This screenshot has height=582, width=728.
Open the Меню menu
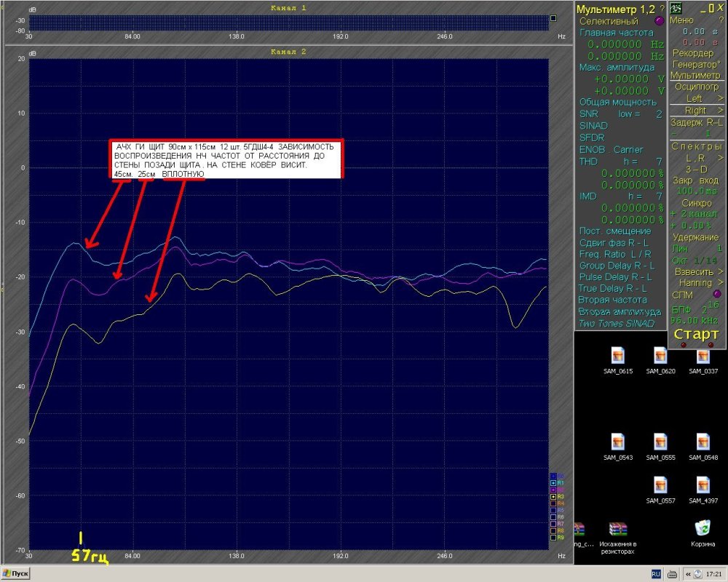[x=682, y=20]
